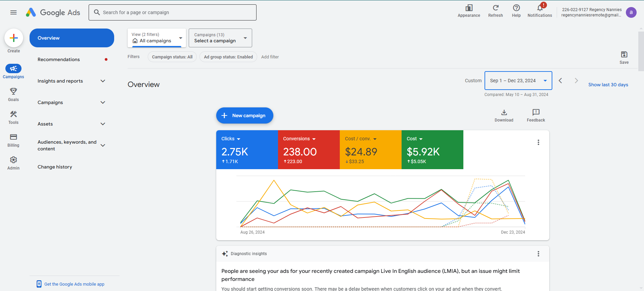Open the Notifications bell
This screenshot has height=291, width=644.
pos(540,8)
